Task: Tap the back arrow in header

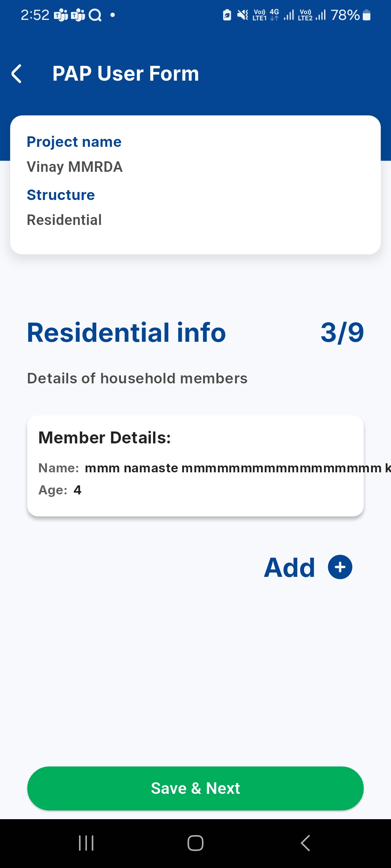Action: 17,74
